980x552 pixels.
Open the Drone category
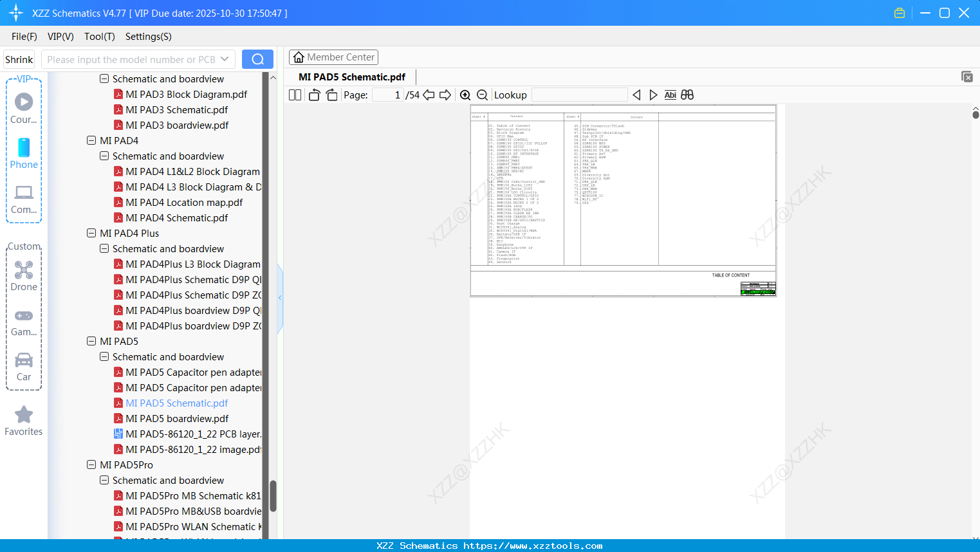tap(24, 276)
